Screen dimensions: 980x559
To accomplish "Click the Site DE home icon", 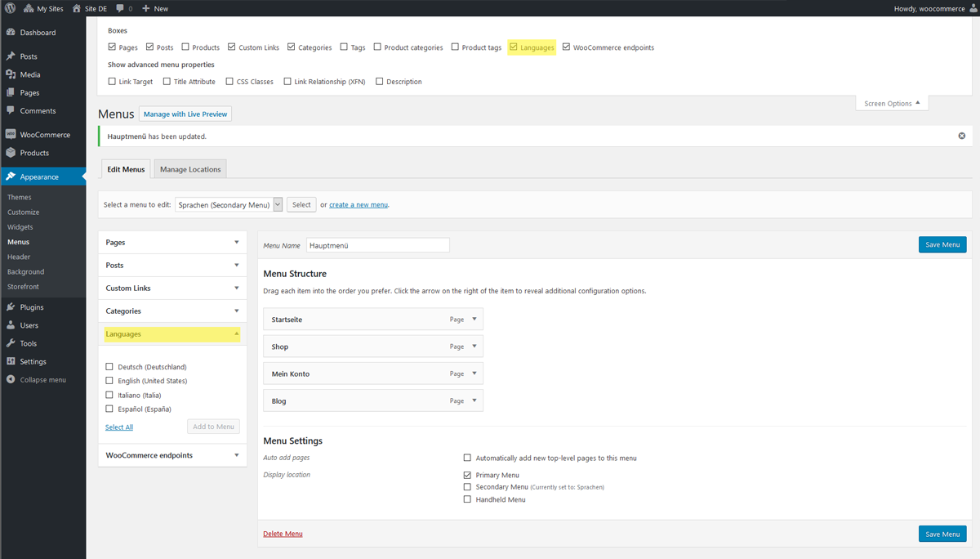I will point(77,8).
